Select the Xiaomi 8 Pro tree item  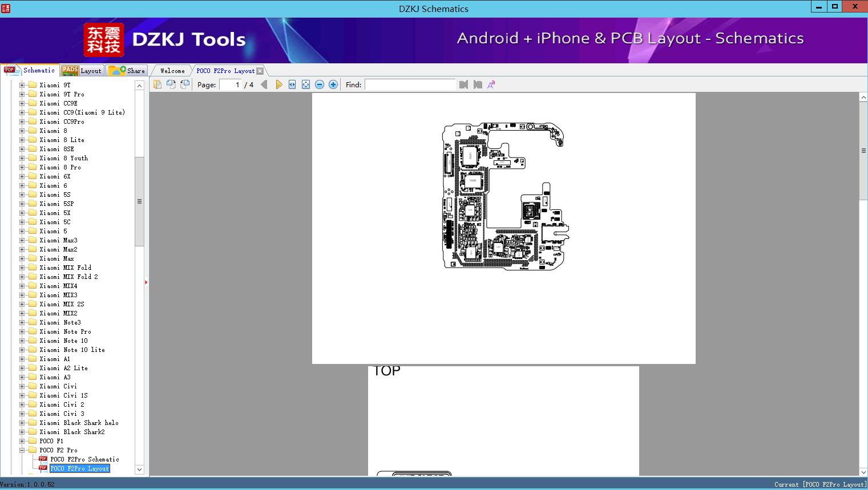tap(60, 167)
